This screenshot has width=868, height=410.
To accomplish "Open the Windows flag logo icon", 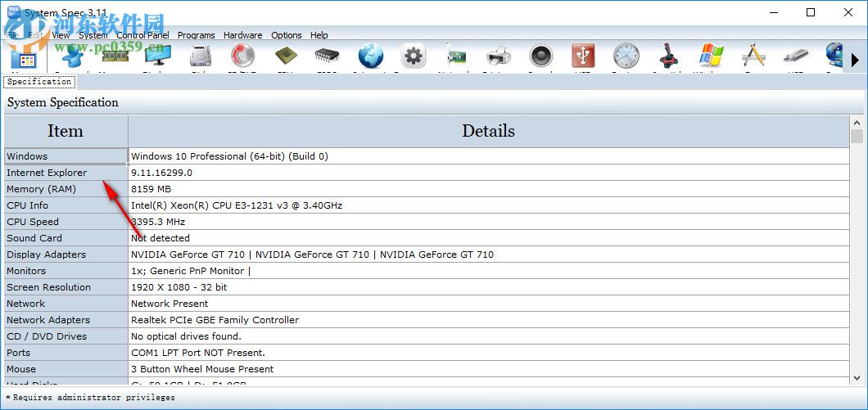I will click(x=712, y=56).
